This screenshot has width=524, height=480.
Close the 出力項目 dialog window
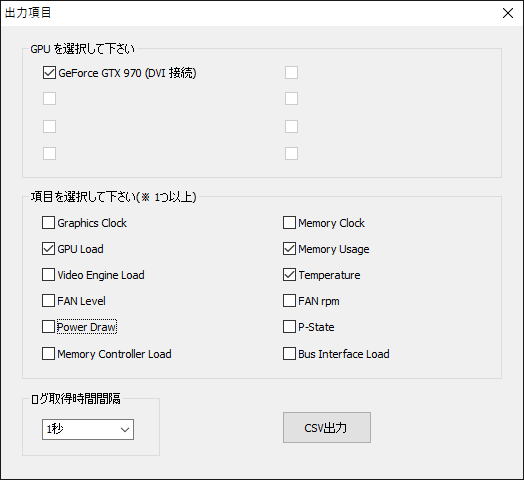pyautogui.click(x=508, y=13)
